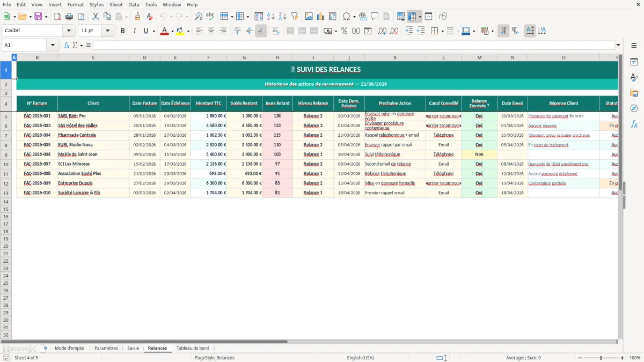Insert a pivot table
Image resolution: width=644 pixels, height=362 pixels.
point(333,17)
